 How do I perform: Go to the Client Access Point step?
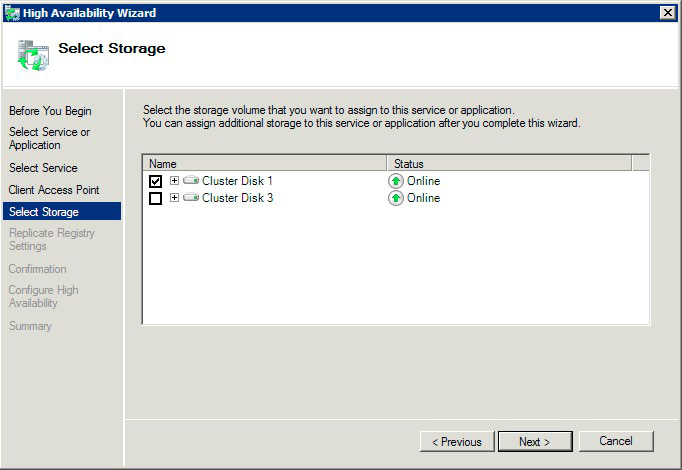54,190
